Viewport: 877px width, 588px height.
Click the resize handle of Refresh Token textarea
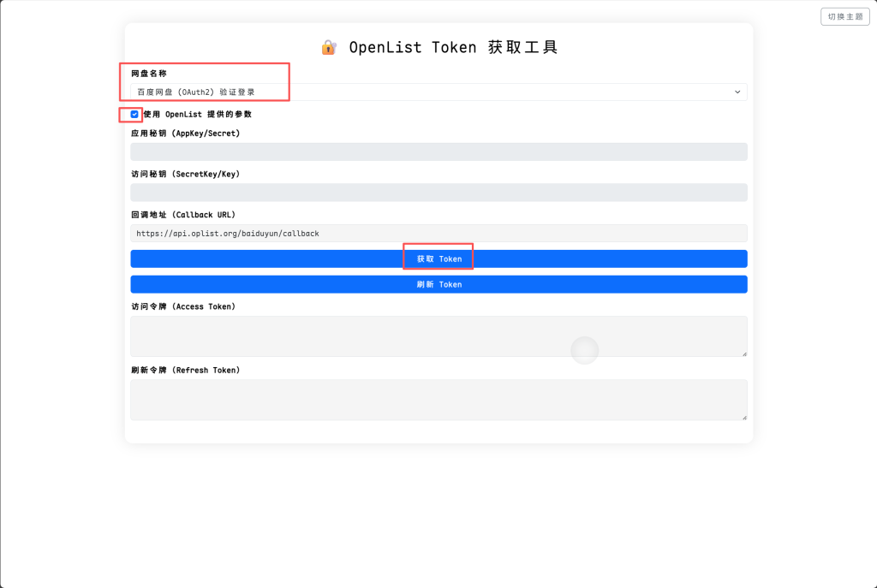743,417
